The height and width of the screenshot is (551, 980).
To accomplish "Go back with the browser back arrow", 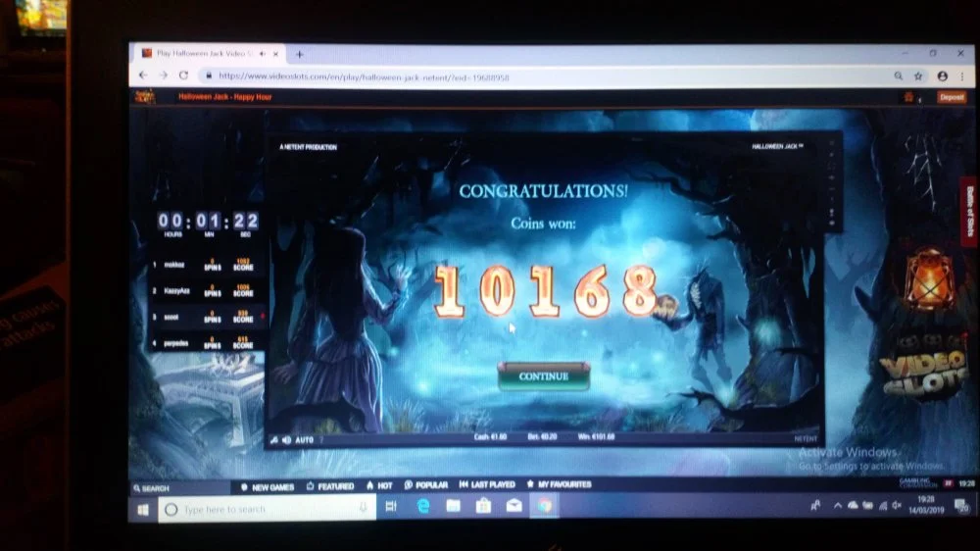I will pos(143,75).
